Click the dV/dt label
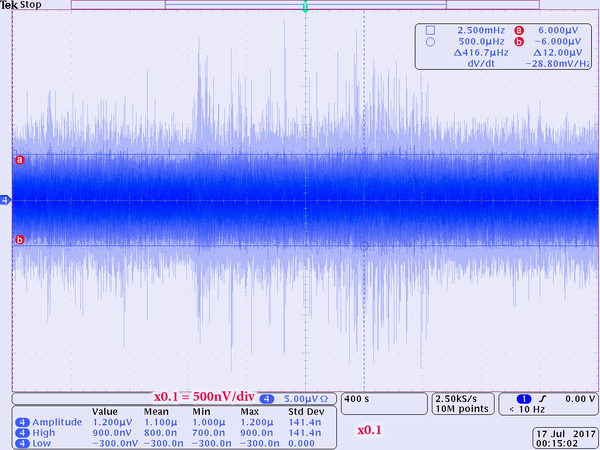 pos(481,64)
